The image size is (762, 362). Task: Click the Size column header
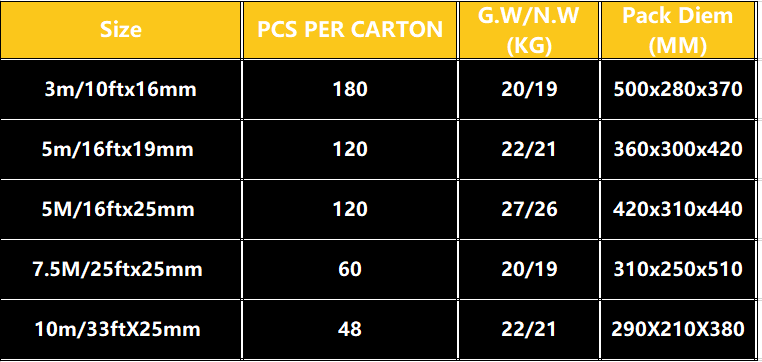coord(121,30)
